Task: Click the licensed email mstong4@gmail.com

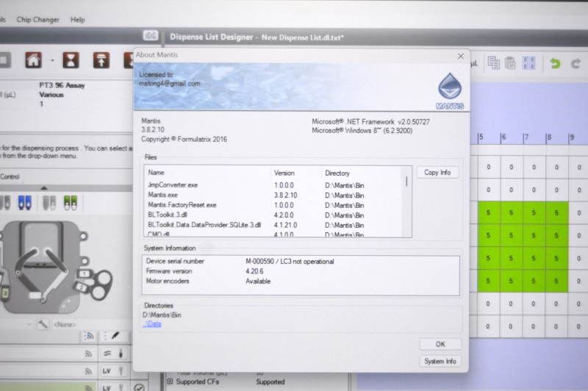Action: tap(170, 84)
